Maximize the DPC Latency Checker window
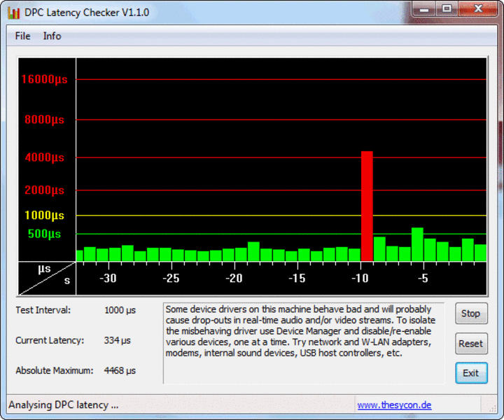Image resolution: width=504 pixels, height=420 pixels. [447, 9]
